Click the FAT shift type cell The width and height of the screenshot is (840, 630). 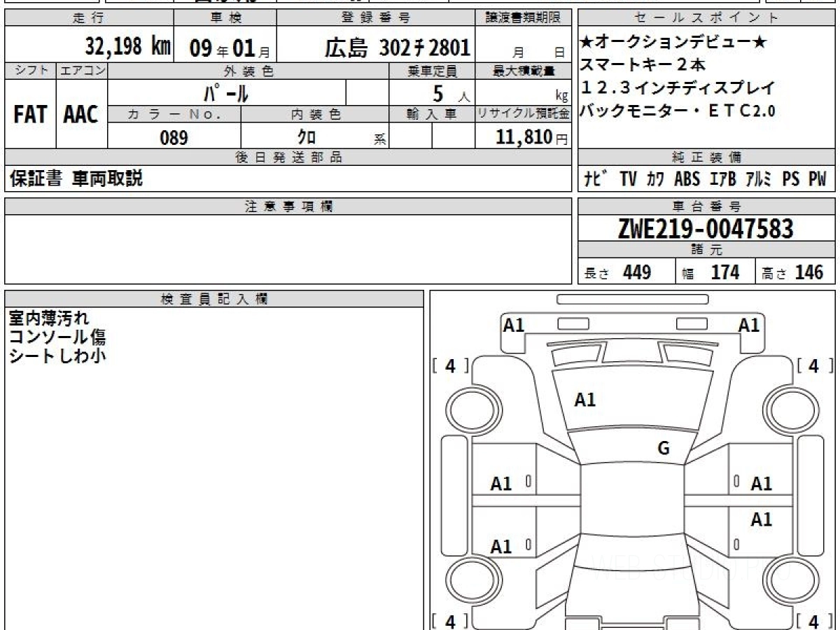[x=30, y=115]
